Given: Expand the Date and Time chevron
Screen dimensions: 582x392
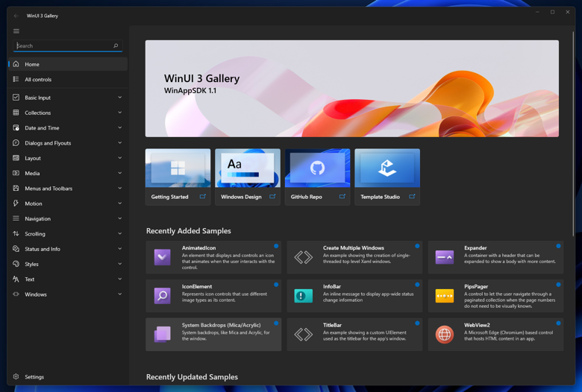Looking at the screenshot, I should point(120,127).
